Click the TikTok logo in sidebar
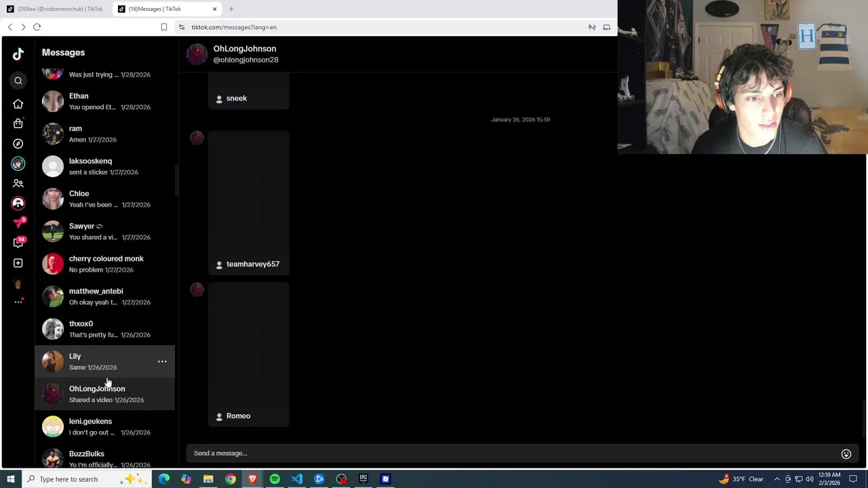The image size is (868, 488). click(x=18, y=54)
